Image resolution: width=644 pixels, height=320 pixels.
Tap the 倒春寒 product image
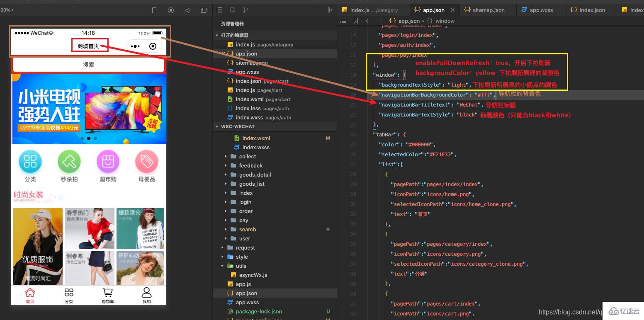tap(90, 268)
